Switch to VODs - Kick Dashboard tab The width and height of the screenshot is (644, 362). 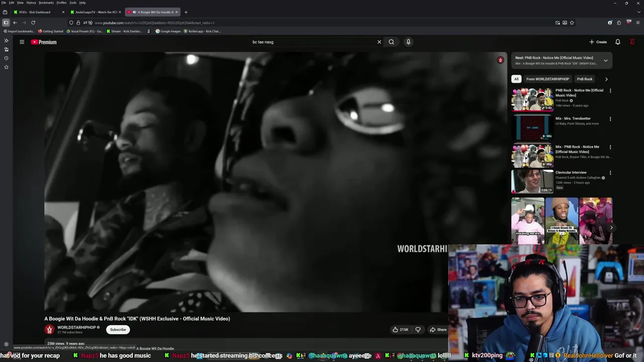click(x=35, y=12)
